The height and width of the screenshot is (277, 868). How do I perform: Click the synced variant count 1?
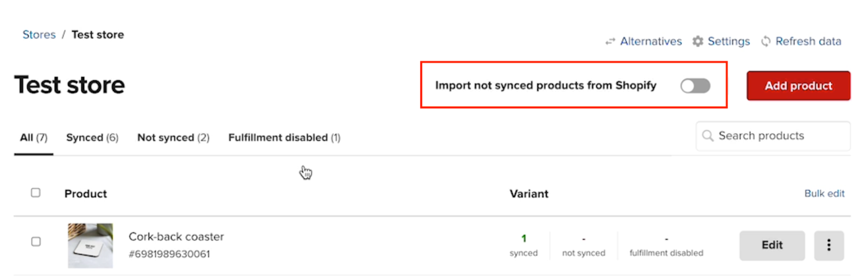524,238
